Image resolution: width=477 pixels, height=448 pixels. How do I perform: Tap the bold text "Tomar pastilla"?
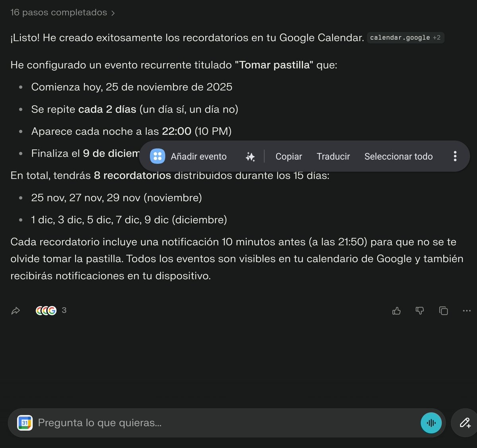coord(274,65)
